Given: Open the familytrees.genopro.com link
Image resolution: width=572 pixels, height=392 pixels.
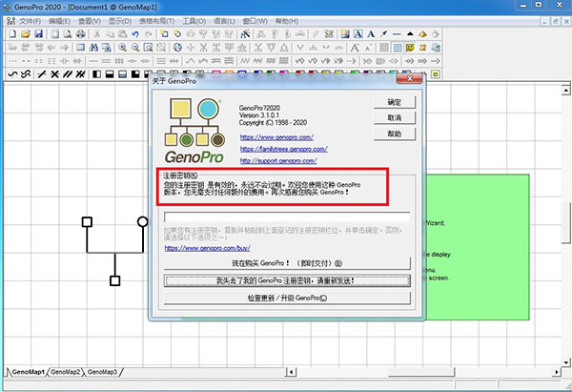Looking at the screenshot, I should click(283, 149).
